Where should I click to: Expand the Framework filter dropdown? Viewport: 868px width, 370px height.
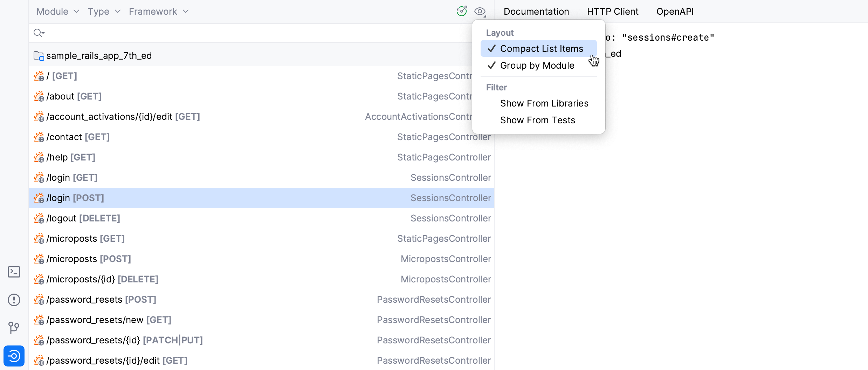158,11
